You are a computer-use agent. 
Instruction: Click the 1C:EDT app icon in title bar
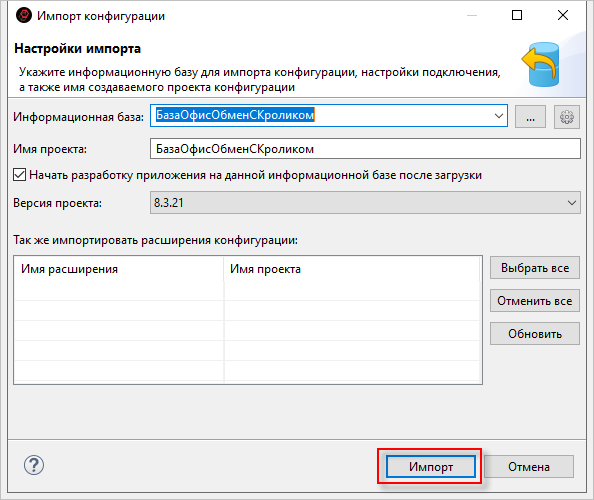pos(24,16)
